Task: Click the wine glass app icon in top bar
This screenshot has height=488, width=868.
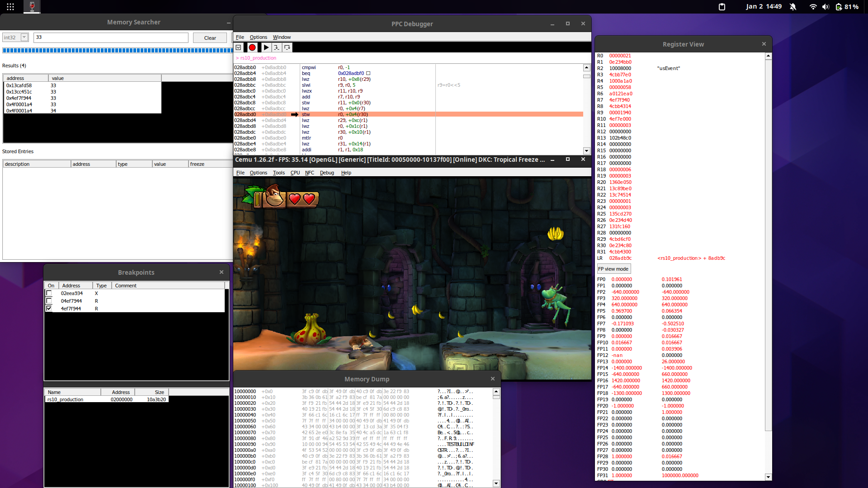Action: click(32, 6)
